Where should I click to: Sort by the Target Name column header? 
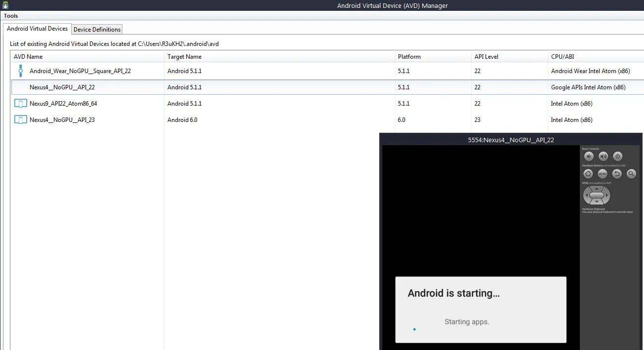279,57
